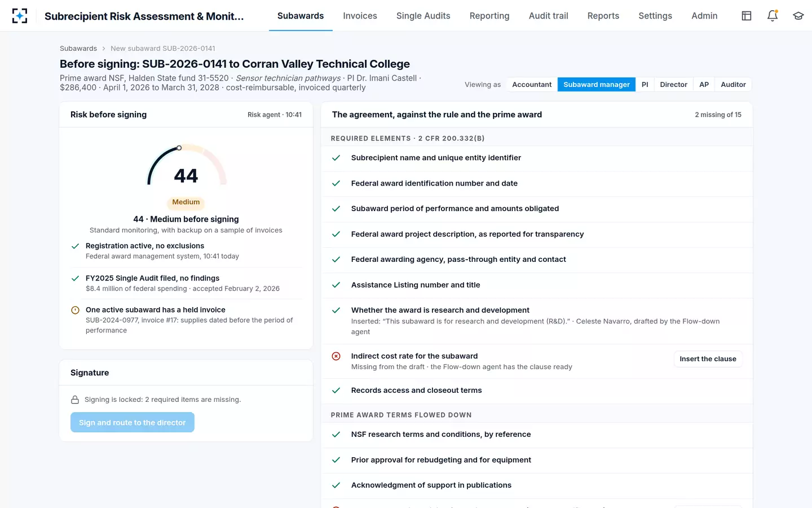812x508 pixels.
Task: Click the checkmark for Assistance Listing number
Action: pos(336,285)
